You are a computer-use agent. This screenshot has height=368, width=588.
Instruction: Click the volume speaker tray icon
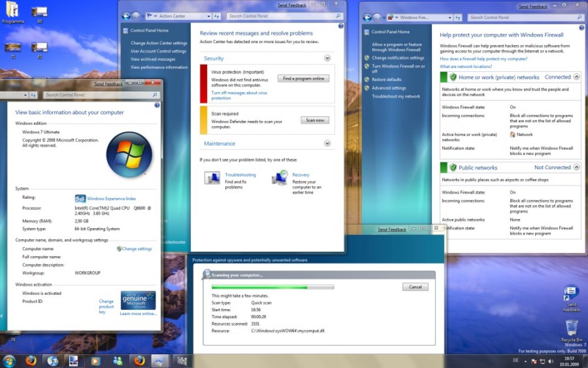tap(551, 362)
